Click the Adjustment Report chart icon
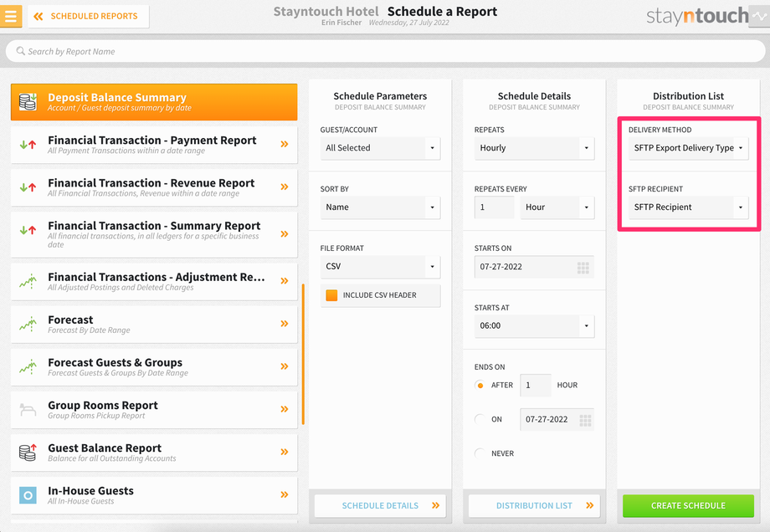770x532 pixels. point(28,281)
